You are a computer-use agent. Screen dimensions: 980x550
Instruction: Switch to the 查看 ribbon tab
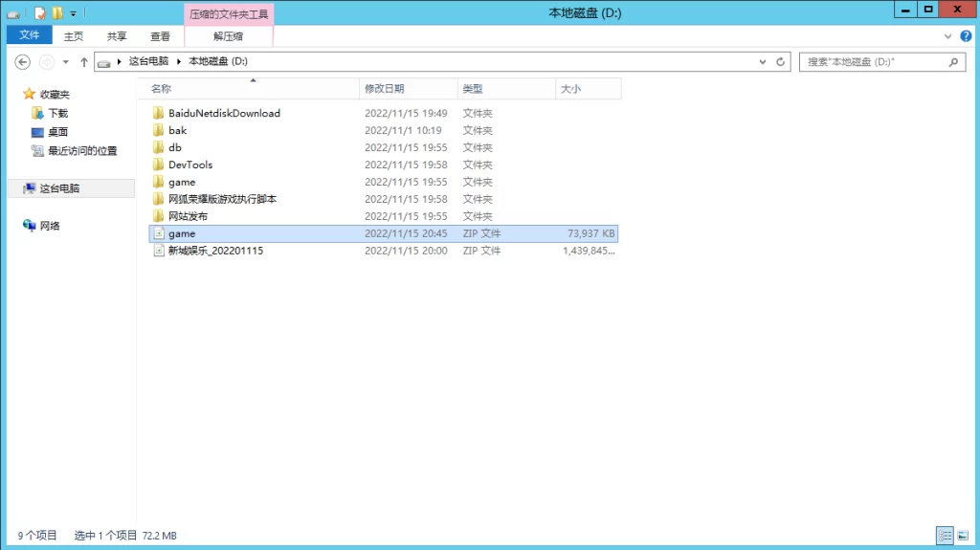pos(160,36)
